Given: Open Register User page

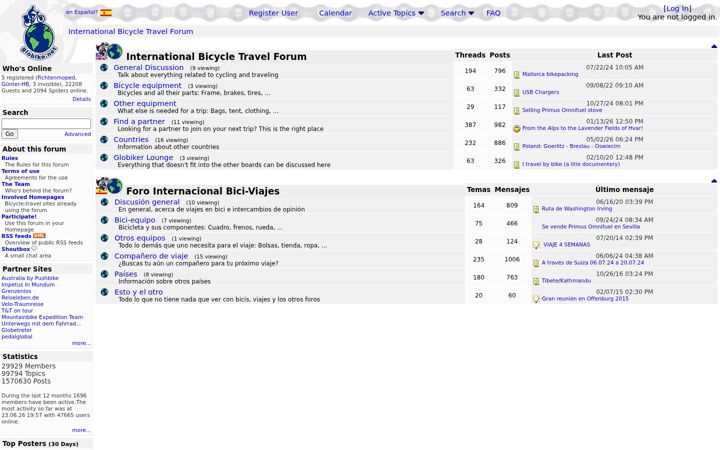Looking at the screenshot, I should pos(273,13).
